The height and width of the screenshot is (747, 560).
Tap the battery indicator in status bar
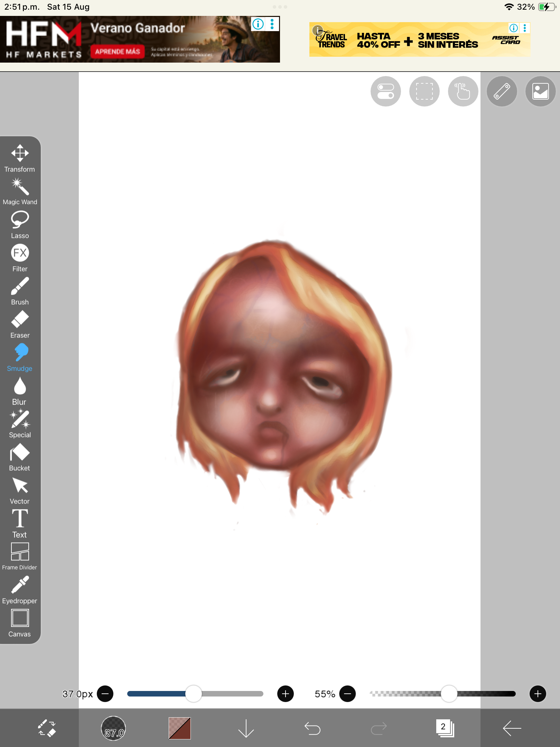547,7
